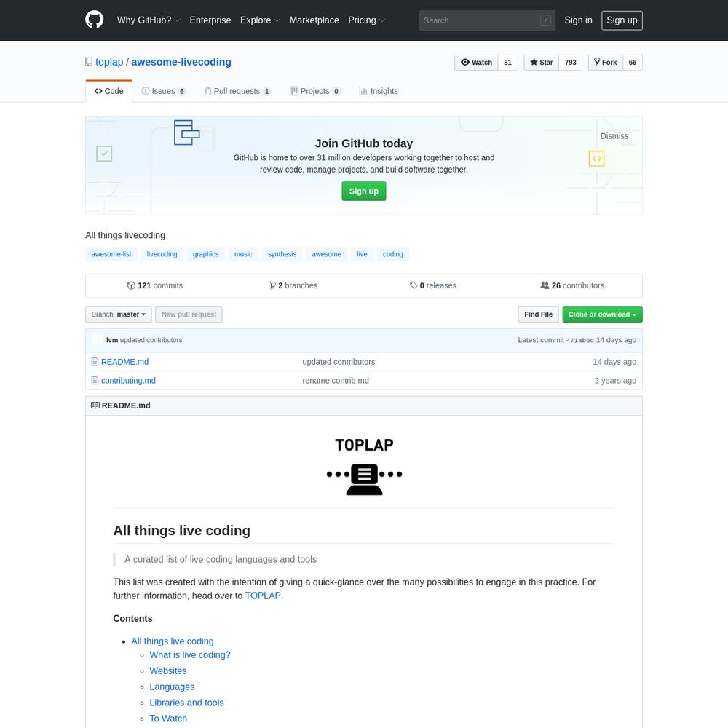Image resolution: width=728 pixels, height=728 pixels.
Task: Dismiss the Join GitHub banner
Action: 614,136
